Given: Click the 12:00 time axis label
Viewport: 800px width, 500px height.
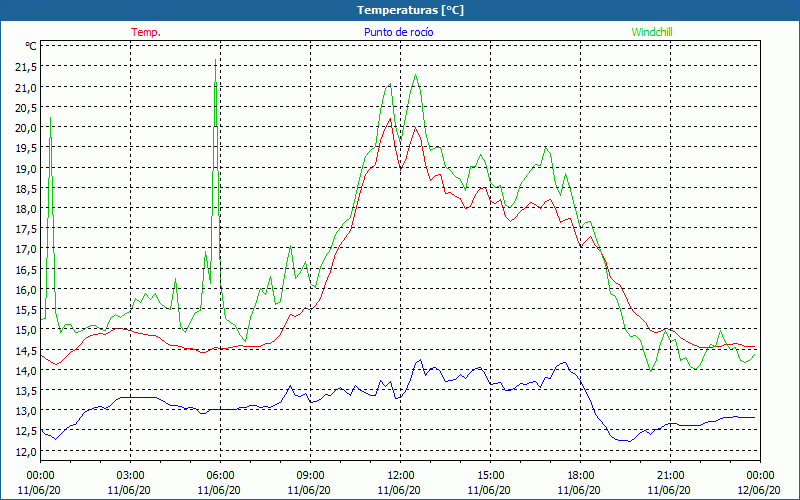Looking at the screenshot, I should (x=401, y=476).
